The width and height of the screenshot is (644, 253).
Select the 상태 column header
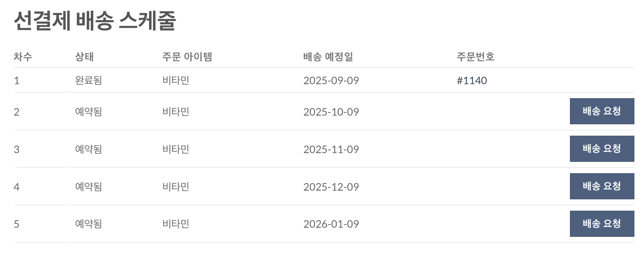click(84, 57)
